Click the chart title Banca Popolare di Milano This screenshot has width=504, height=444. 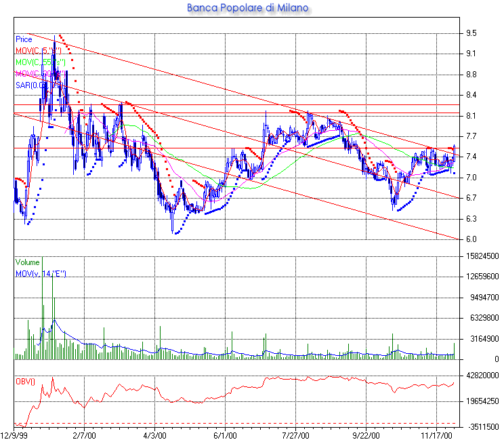point(248,7)
